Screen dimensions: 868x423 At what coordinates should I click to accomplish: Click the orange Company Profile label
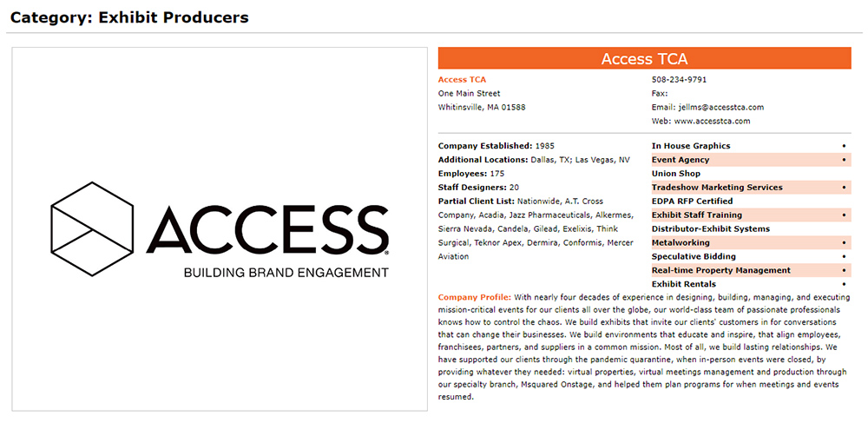point(474,297)
